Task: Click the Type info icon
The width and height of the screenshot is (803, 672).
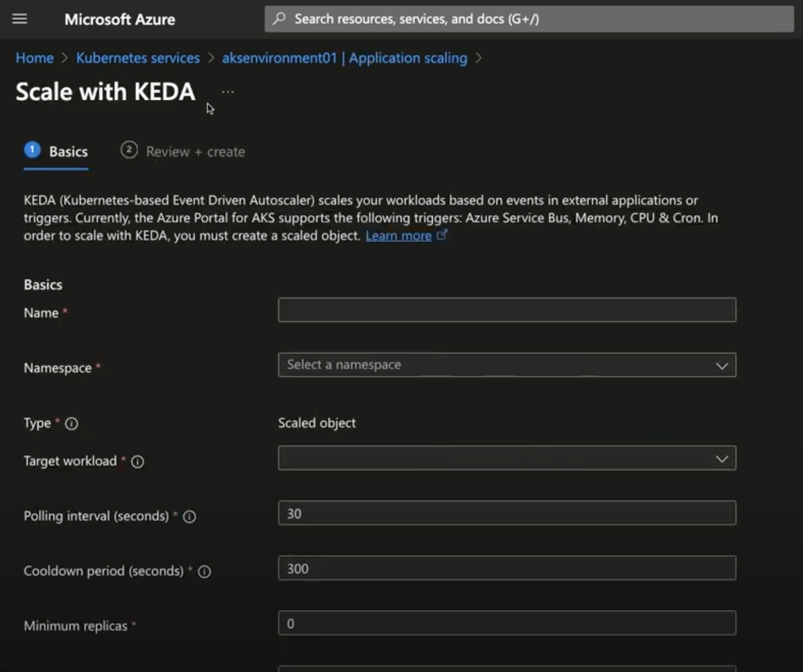Action: 71,424
